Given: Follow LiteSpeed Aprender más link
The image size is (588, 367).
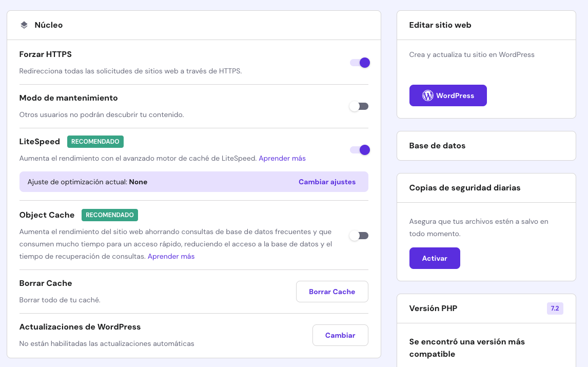Looking at the screenshot, I should pyautogui.click(x=282, y=158).
